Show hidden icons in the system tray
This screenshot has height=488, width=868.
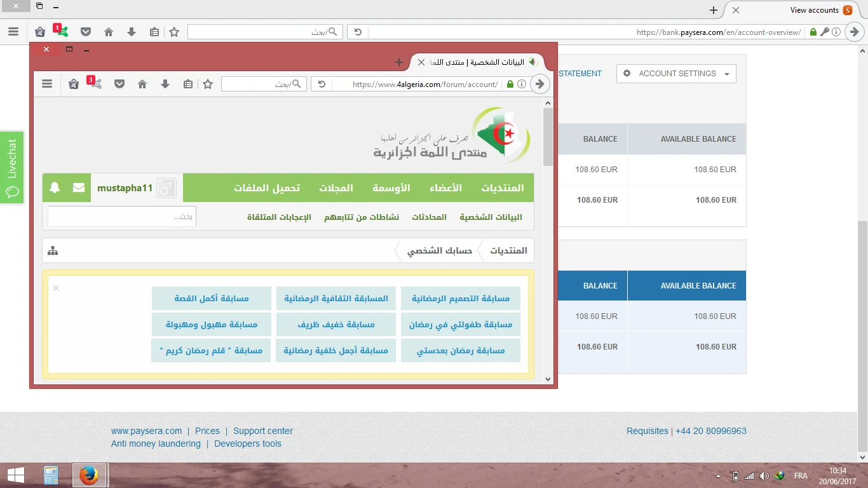click(x=719, y=476)
